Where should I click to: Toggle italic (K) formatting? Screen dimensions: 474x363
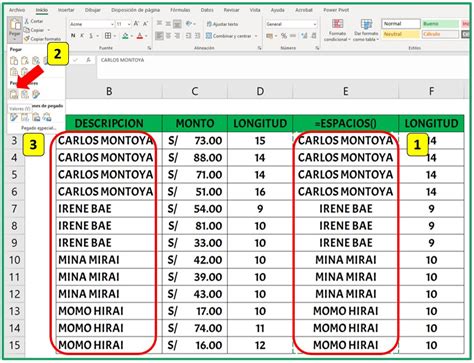82,36
